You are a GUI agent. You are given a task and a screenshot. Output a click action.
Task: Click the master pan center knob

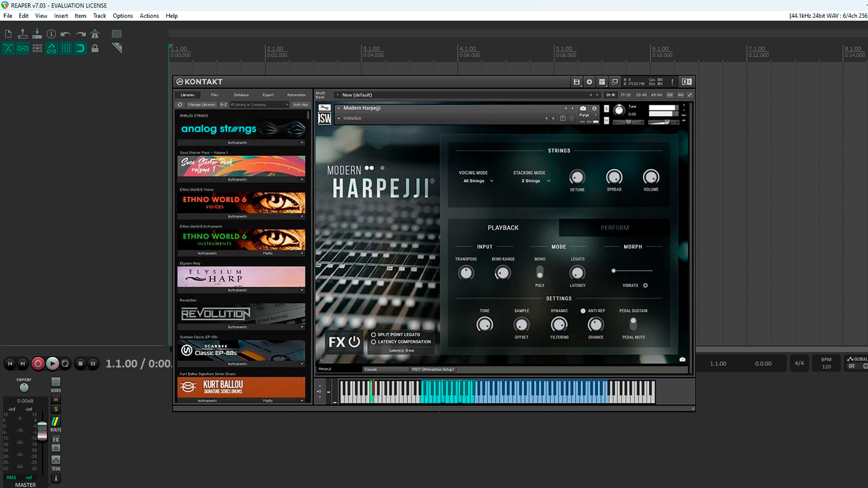tap(24, 388)
